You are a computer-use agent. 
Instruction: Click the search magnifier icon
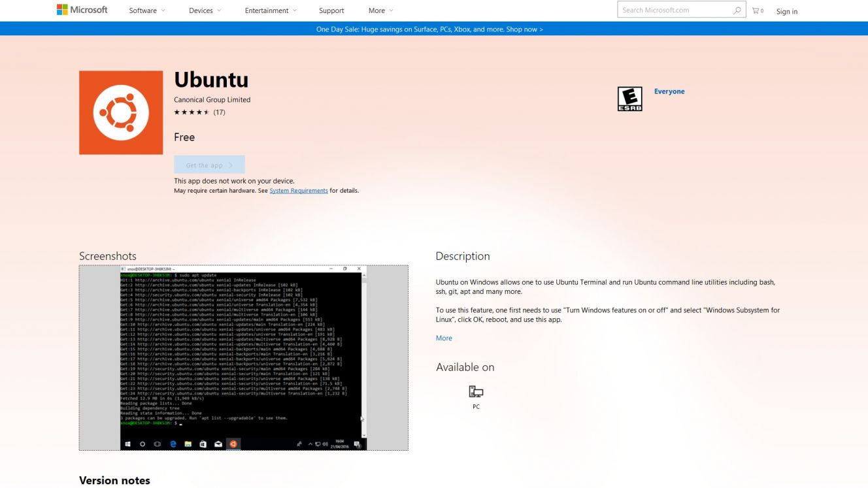(737, 10)
